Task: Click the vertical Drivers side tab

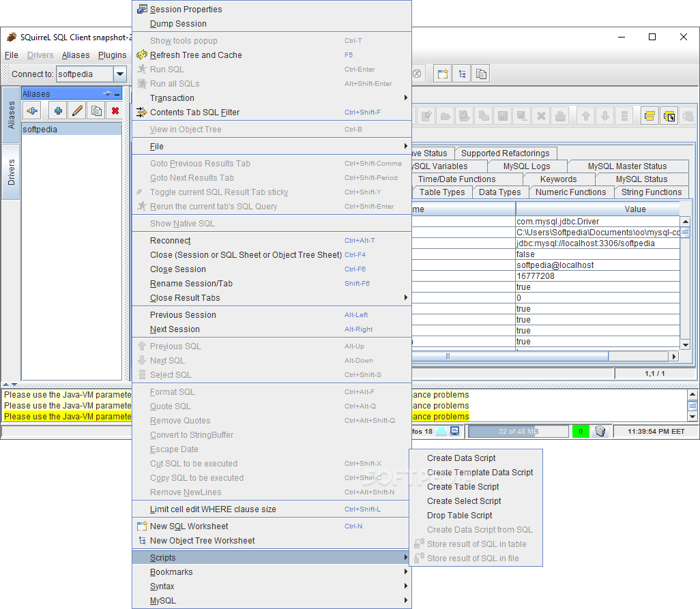Action: pyautogui.click(x=11, y=172)
